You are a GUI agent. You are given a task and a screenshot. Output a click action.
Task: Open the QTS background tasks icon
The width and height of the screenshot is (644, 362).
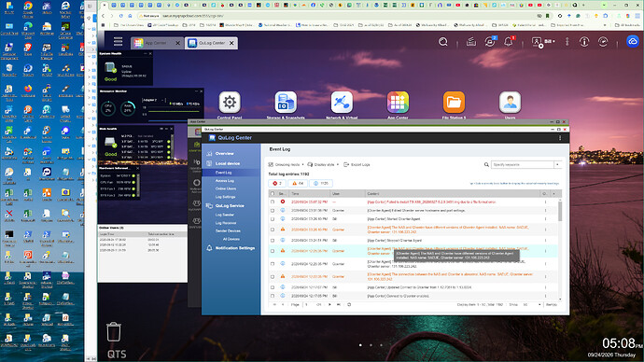pos(471,42)
